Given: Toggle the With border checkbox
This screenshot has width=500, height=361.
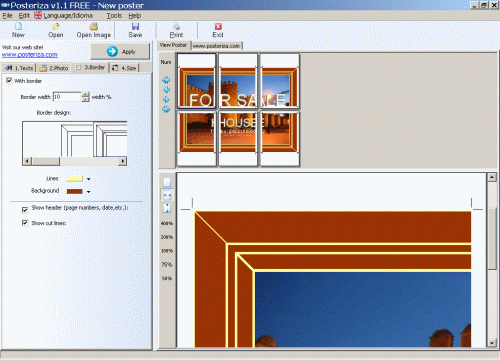Looking at the screenshot, I should coord(9,81).
